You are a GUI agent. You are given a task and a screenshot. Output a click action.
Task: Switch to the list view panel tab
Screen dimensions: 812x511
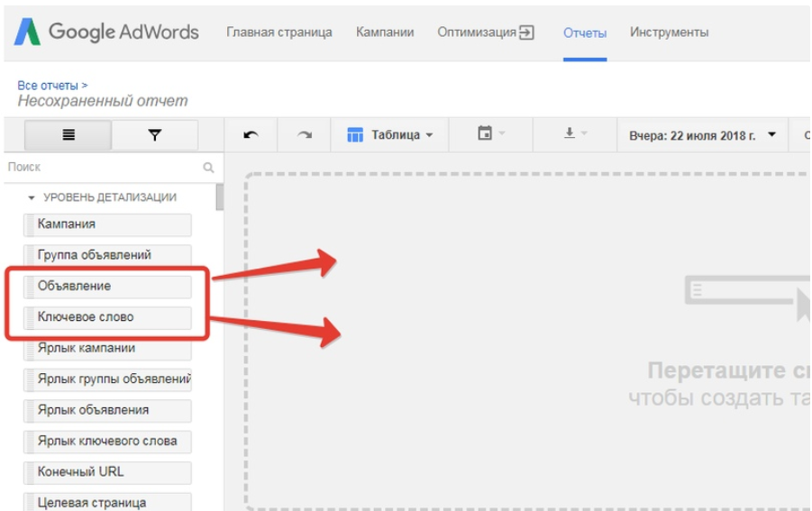[68, 135]
